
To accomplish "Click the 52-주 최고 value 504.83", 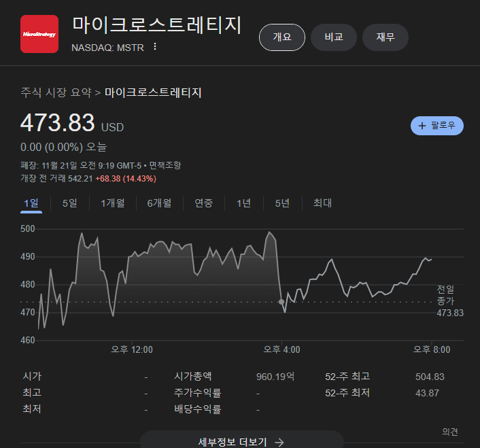I will [430, 377].
